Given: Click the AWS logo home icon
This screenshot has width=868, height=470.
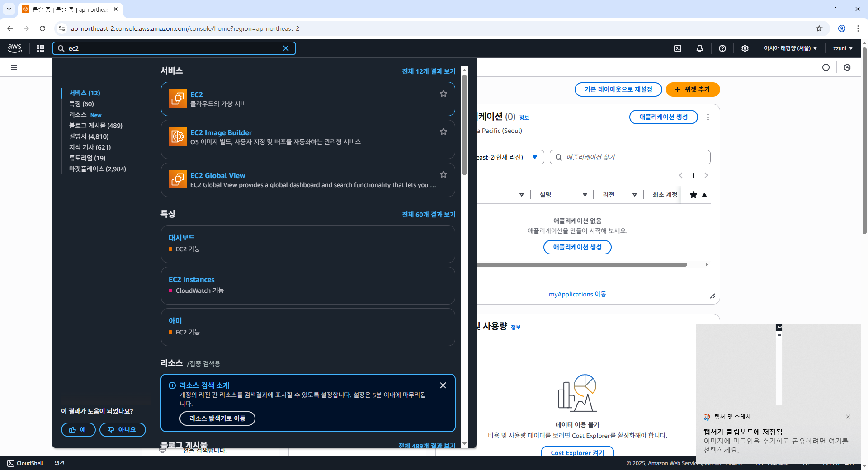Looking at the screenshot, I should point(14,48).
